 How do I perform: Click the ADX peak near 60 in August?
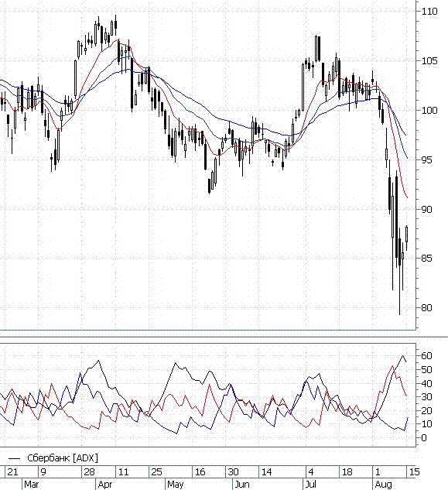[x=402, y=355]
